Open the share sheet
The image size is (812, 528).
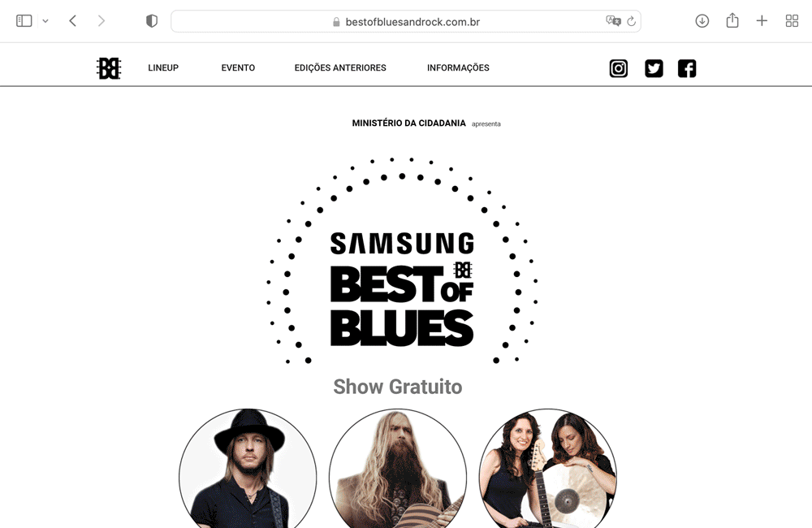[x=732, y=20]
